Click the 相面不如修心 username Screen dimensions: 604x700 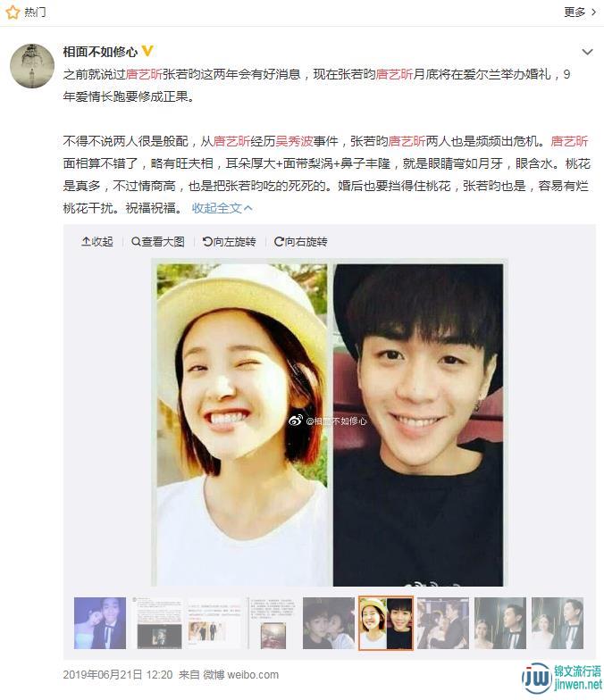[100, 52]
